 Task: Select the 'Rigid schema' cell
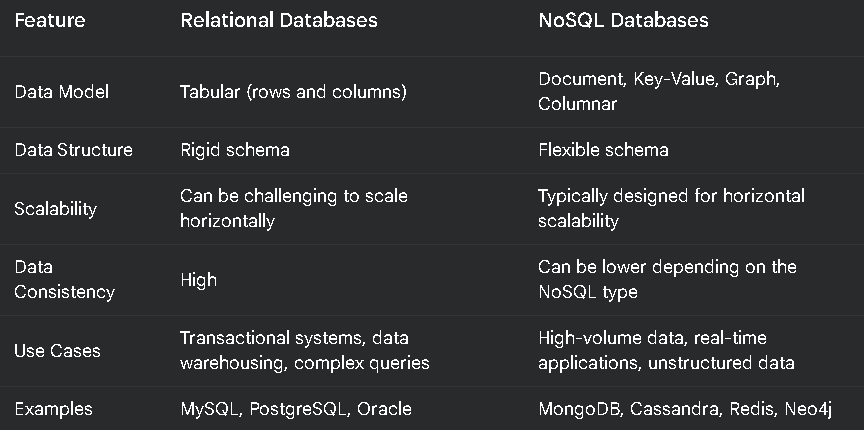(x=235, y=150)
